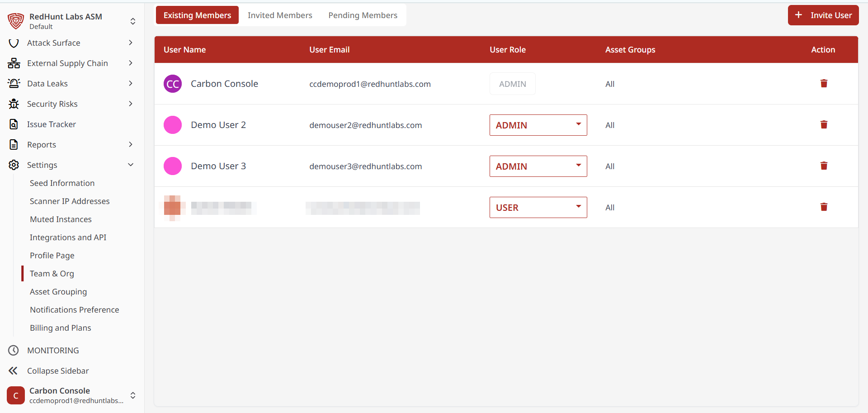Open the Attack Surface shield icon
This screenshot has width=868, height=413.
click(14, 43)
